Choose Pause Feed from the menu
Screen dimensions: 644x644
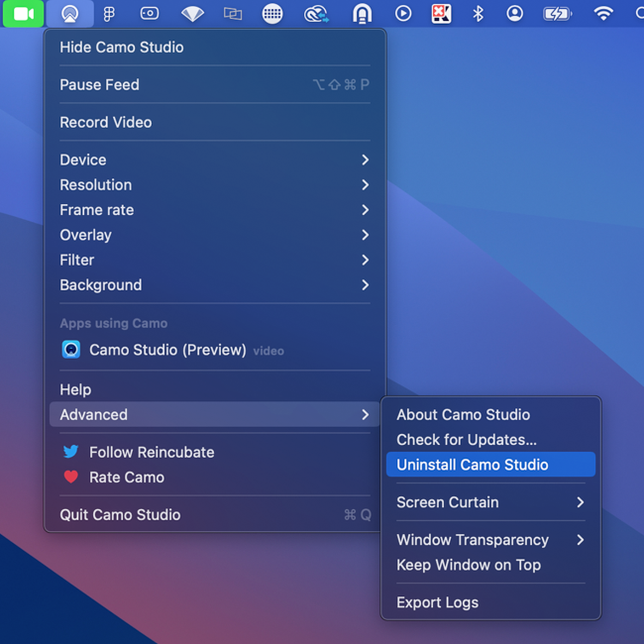(x=99, y=85)
